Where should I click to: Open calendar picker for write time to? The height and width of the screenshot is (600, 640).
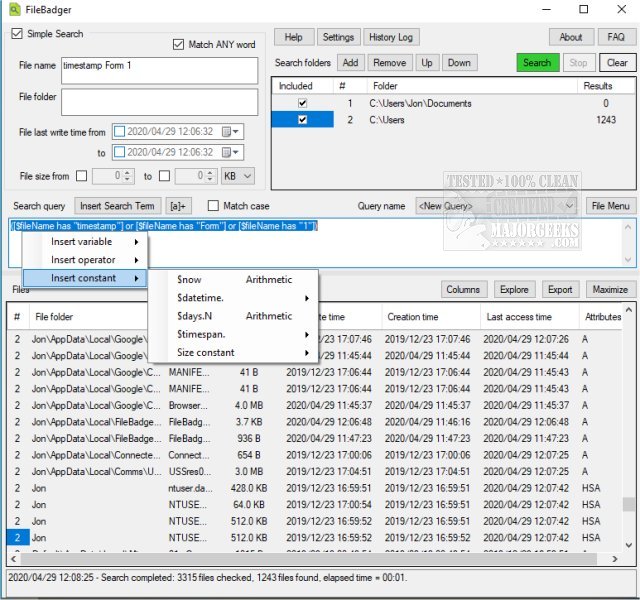(x=230, y=153)
